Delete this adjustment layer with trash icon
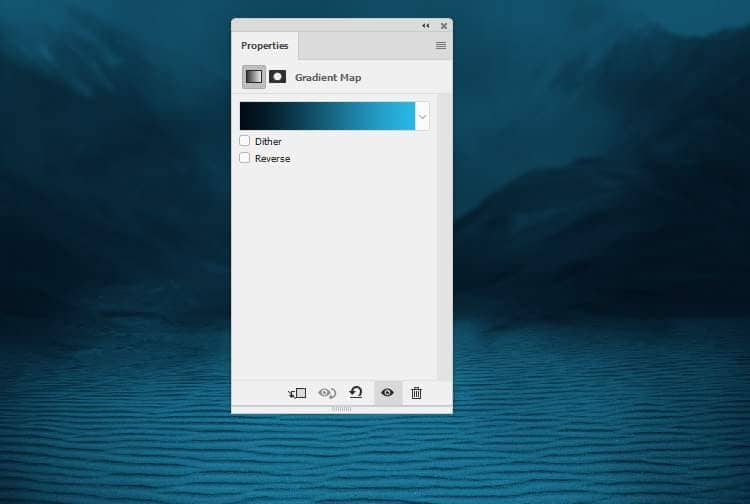Screen dimensions: 750x504 tap(417, 393)
